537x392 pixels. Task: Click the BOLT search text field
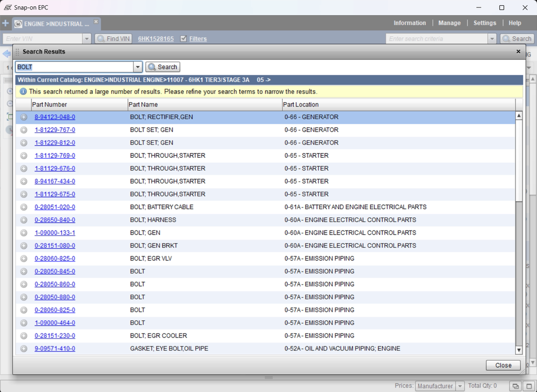point(74,67)
